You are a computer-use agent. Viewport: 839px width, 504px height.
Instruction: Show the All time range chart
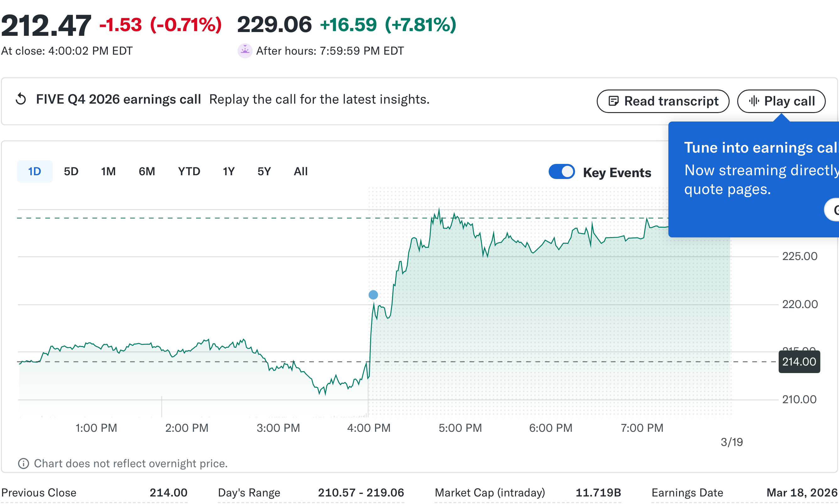click(300, 172)
